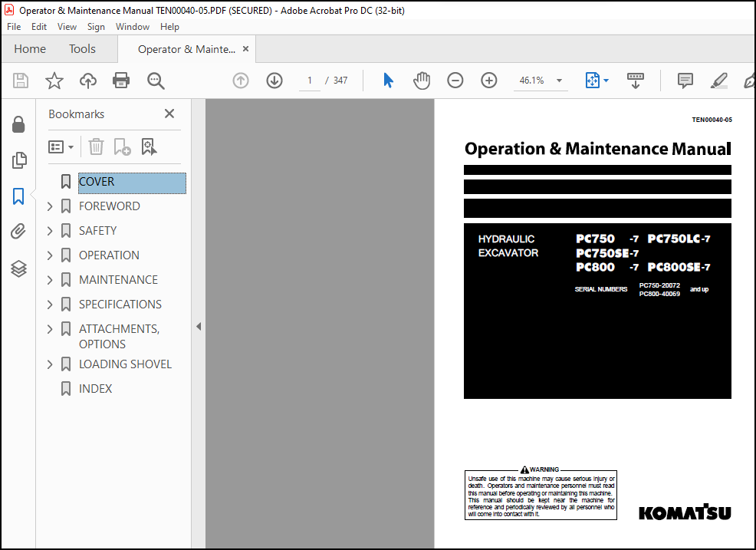Image resolution: width=756 pixels, height=550 pixels.
Task: Expand the ATTACHMENTS, OPTIONS bookmark
Action: pos(50,329)
